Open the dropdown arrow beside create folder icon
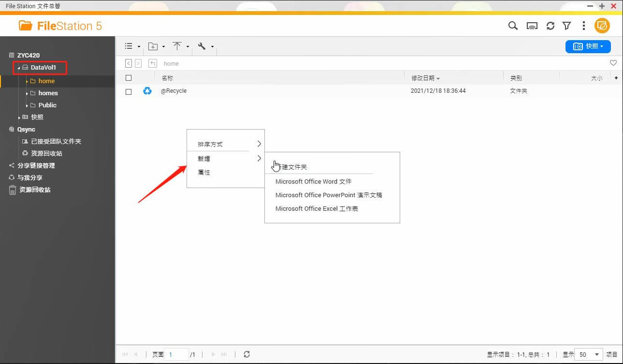Image resolution: width=623 pixels, height=364 pixels. (163, 47)
